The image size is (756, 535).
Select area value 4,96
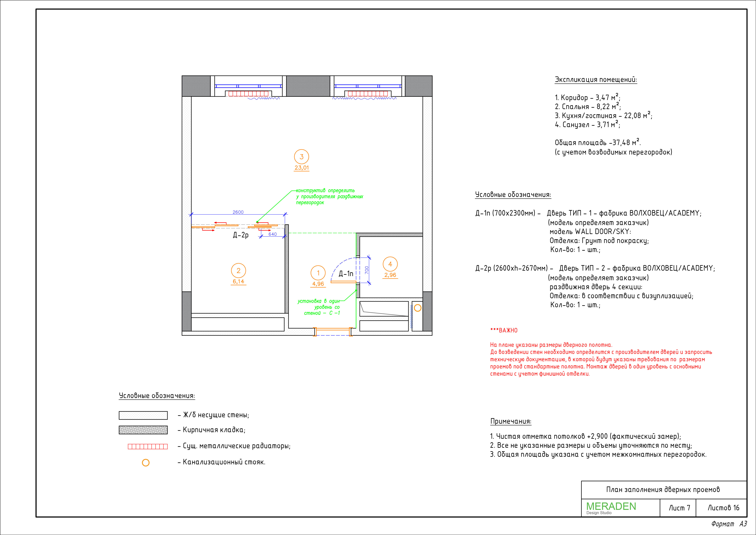coord(318,284)
